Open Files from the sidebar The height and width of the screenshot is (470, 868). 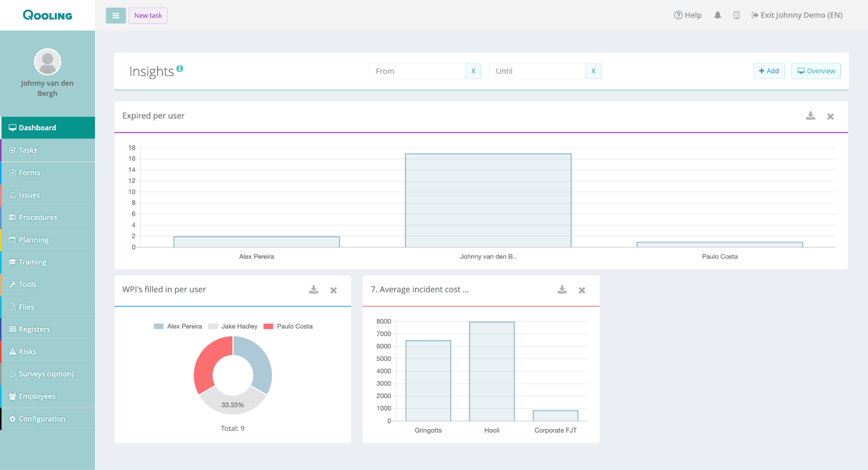[x=48, y=307]
